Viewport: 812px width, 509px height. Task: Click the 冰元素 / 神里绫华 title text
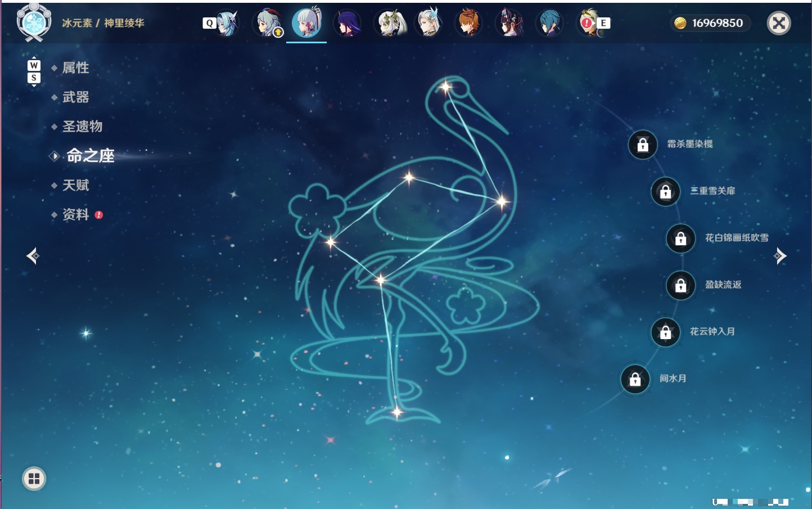[x=103, y=23]
